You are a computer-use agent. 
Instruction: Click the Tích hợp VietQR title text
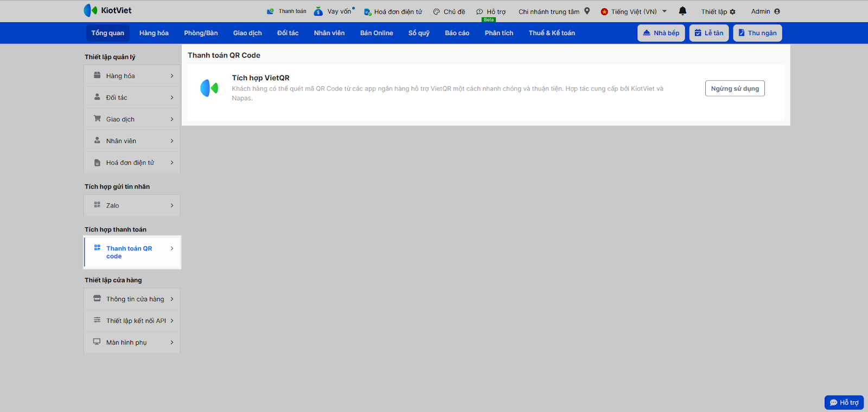260,78
